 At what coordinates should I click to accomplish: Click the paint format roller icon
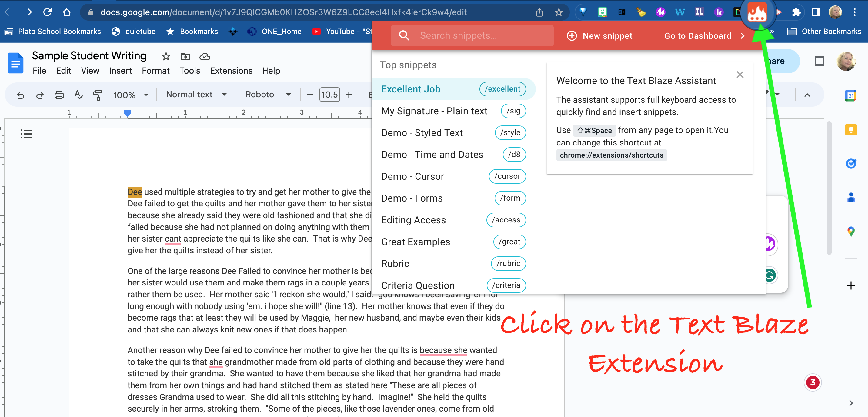[x=97, y=95]
